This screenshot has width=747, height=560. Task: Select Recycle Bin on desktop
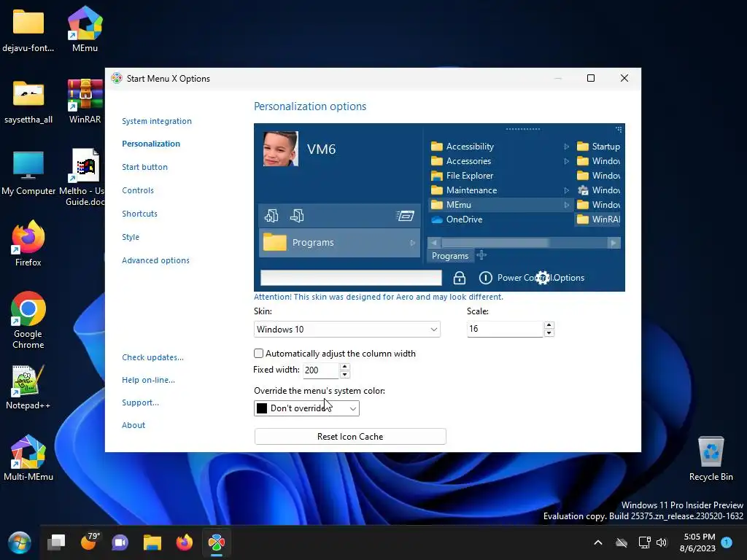coord(711,458)
